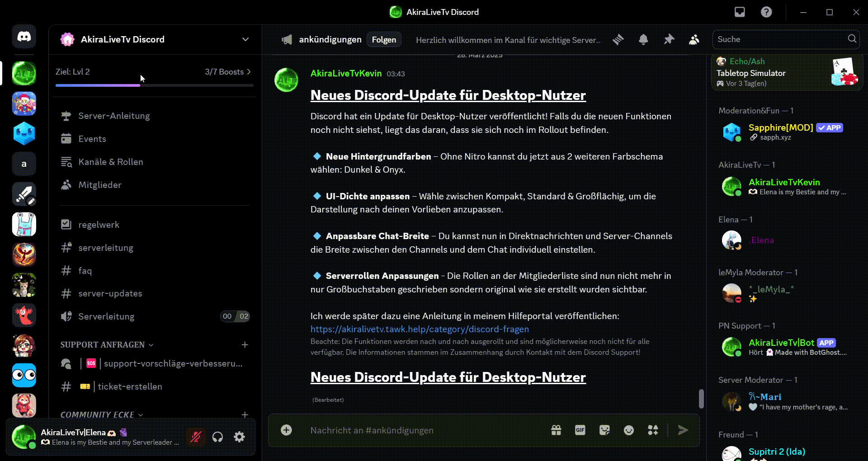Open the regelwerk channel

(x=99, y=225)
